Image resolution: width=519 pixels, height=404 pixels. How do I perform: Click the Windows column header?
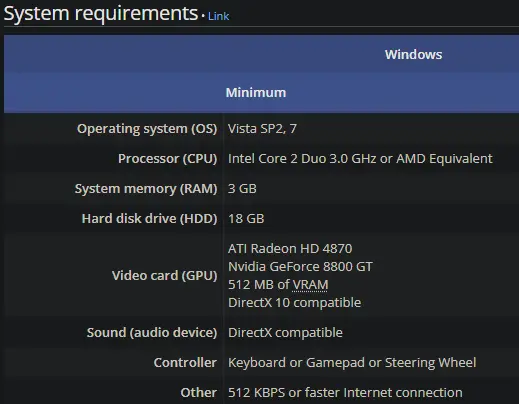tap(413, 54)
